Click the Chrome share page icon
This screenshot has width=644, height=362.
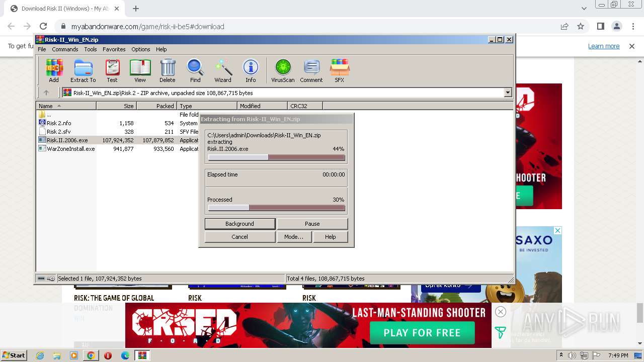565,26
